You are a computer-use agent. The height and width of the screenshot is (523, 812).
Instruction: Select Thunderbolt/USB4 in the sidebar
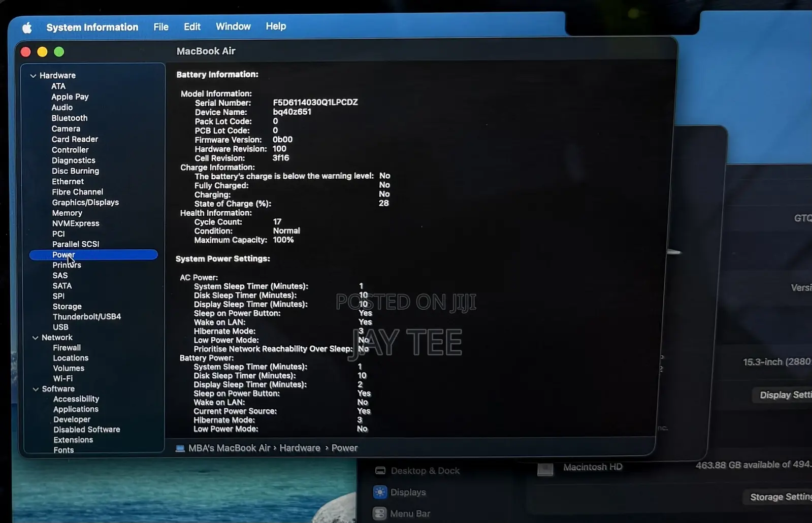click(87, 317)
